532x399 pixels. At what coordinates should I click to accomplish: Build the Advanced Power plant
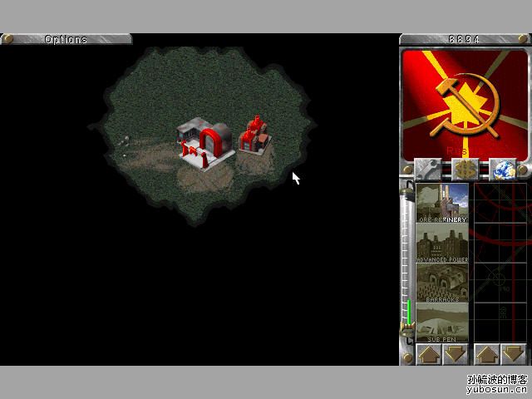[442, 243]
